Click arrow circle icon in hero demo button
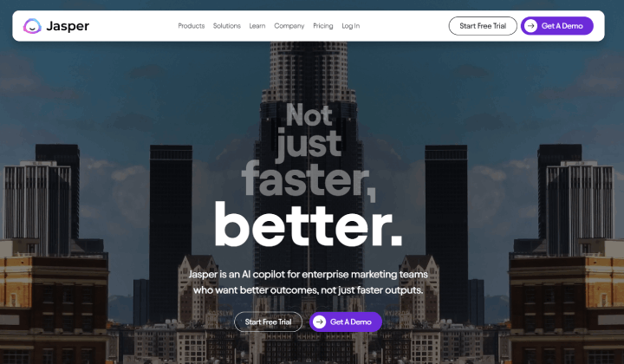This screenshot has width=624, height=364. [x=319, y=322]
